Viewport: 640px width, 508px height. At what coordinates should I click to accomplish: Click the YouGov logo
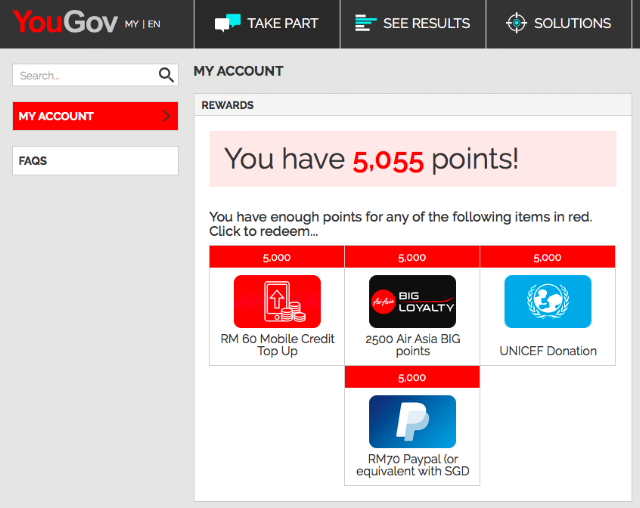click(x=65, y=22)
